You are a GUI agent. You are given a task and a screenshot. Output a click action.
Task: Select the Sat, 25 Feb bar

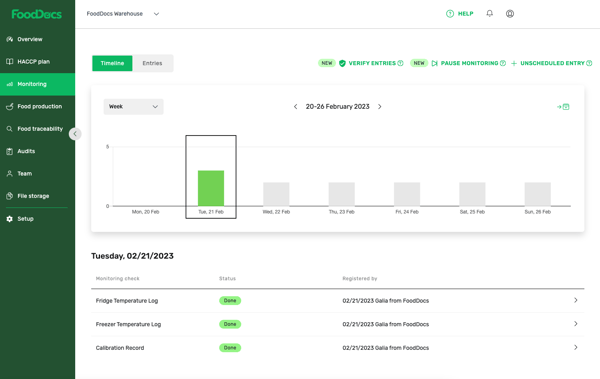coord(472,194)
